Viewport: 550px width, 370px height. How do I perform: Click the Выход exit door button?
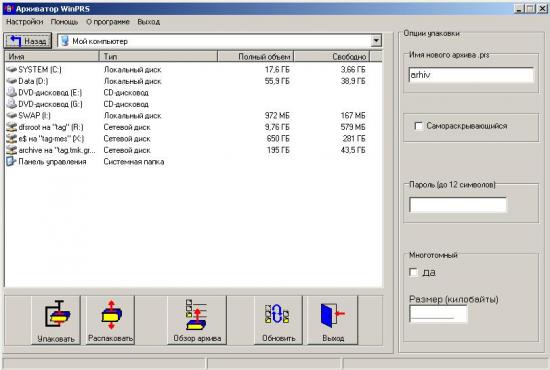point(333,320)
